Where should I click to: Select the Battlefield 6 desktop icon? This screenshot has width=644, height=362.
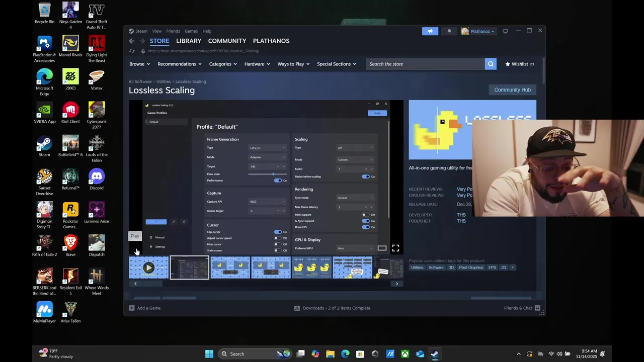click(70, 146)
